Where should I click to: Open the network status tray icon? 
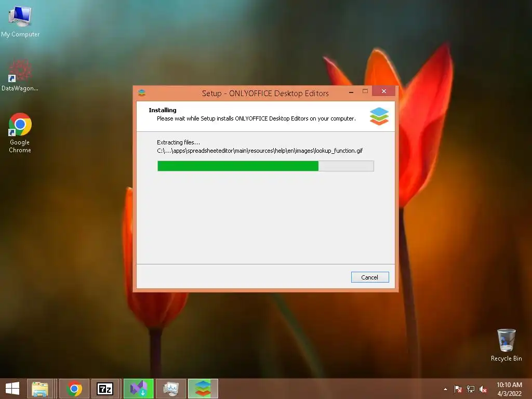471,389
